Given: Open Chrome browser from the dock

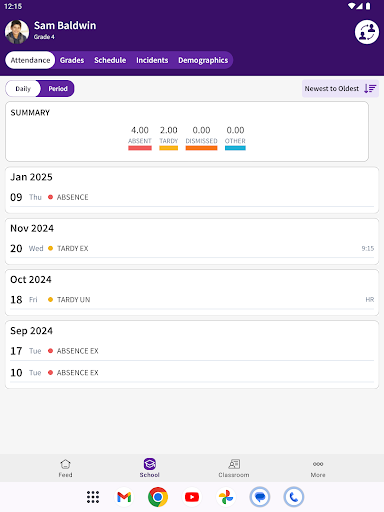Looking at the screenshot, I should tap(158, 497).
